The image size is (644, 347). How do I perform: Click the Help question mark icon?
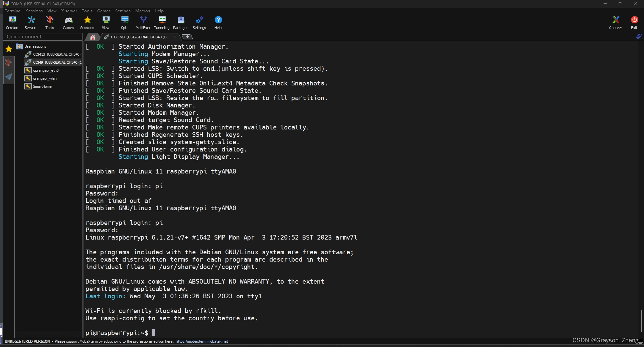[218, 23]
